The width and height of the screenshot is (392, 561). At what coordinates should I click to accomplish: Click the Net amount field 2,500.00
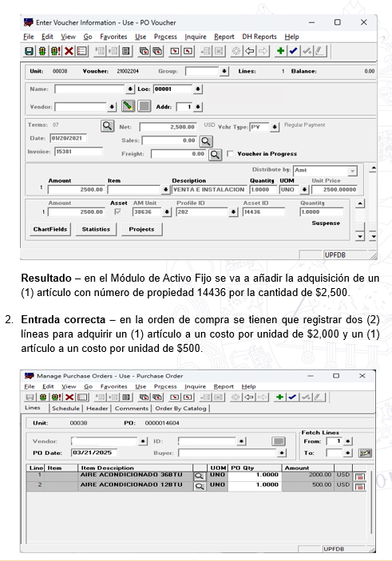tap(168, 127)
